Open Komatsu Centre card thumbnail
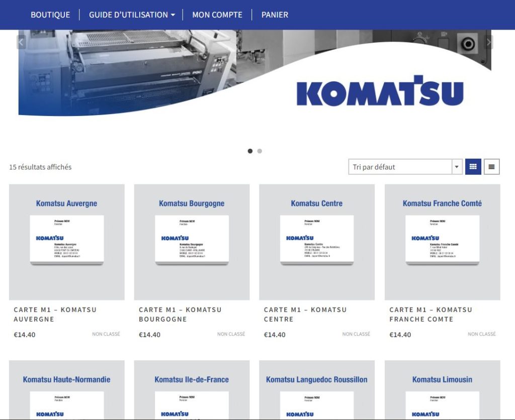Screen dimensions: 515x420 pos(317,242)
